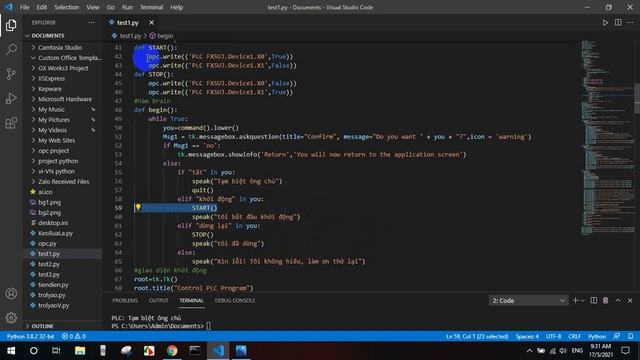Go to line via Ln 59, Col 1
640x360 pixels.
[477, 336]
